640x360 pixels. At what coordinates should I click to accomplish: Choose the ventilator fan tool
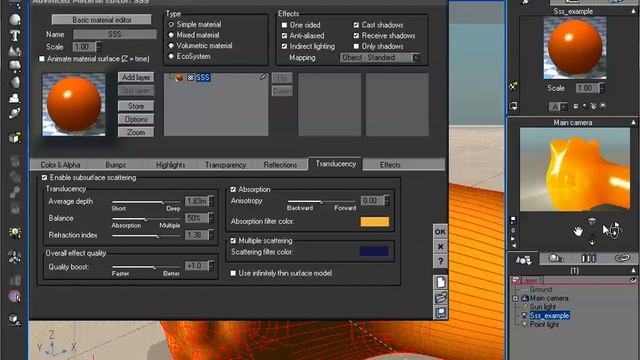coord(15,257)
